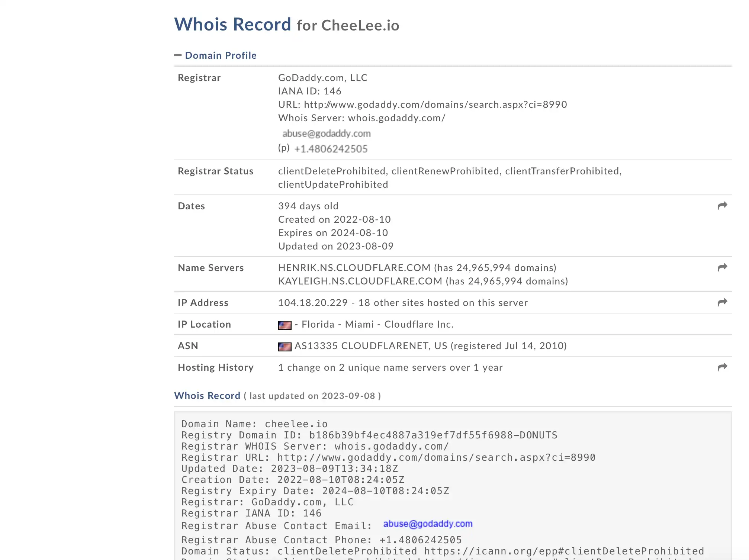This screenshot has width=749, height=560.
Task: Open abuse@godaddy.com link in raw Whois record
Action: pyautogui.click(x=428, y=524)
